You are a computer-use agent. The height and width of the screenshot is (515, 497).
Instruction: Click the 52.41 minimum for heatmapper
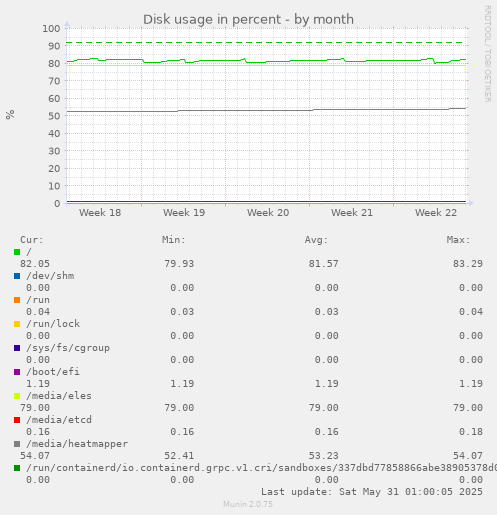(x=179, y=456)
